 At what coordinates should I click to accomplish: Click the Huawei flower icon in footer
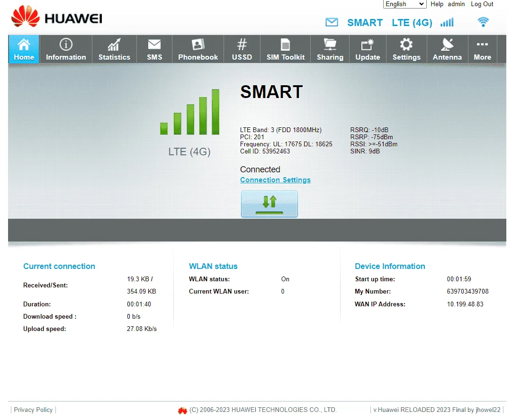[x=182, y=410]
